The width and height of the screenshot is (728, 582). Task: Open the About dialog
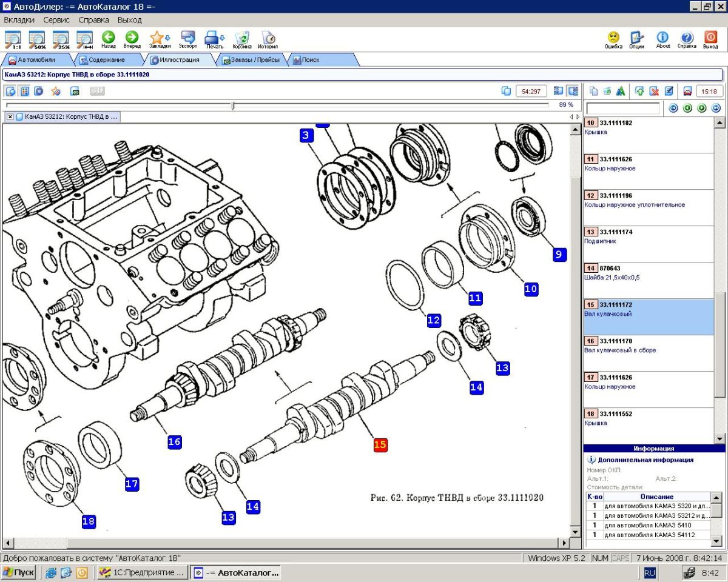[663, 39]
